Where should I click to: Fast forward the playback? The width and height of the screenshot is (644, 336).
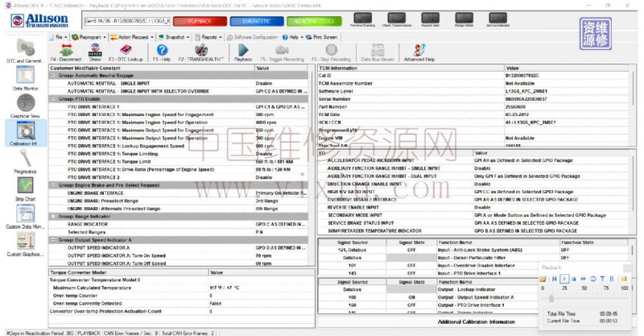tap(583, 279)
